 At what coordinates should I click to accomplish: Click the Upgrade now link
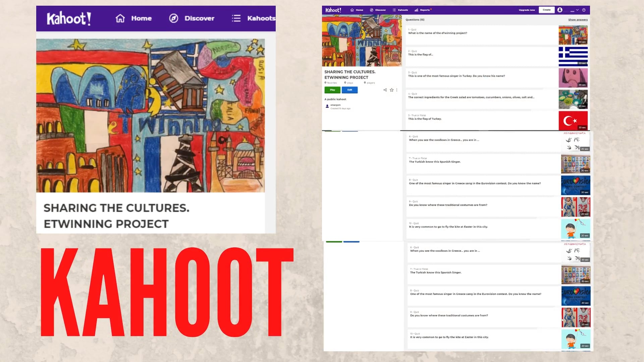527,10
